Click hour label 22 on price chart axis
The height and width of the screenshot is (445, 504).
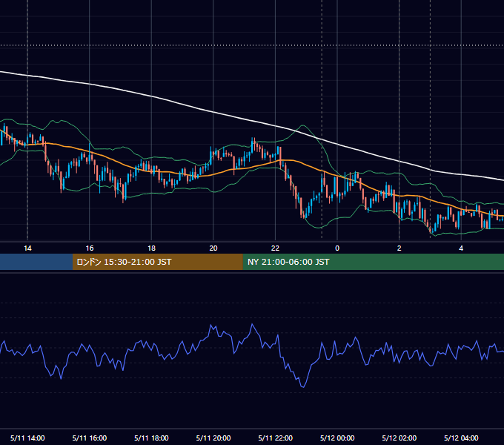[x=276, y=248]
